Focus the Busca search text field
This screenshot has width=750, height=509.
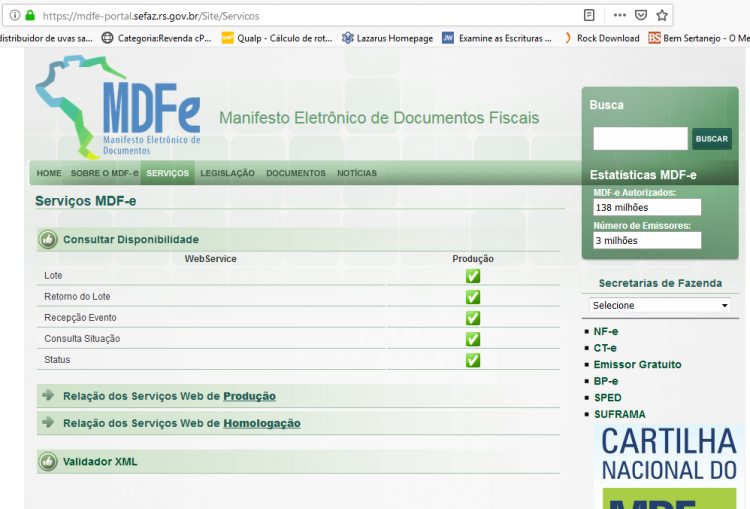click(x=640, y=139)
